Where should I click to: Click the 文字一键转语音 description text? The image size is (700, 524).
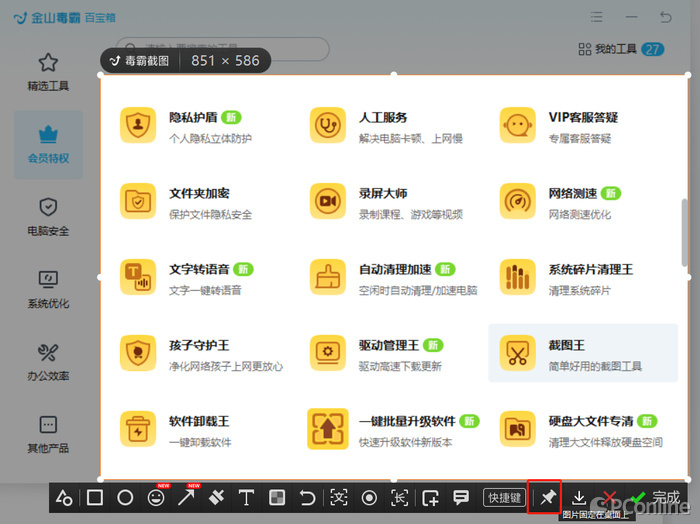click(x=205, y=290)
